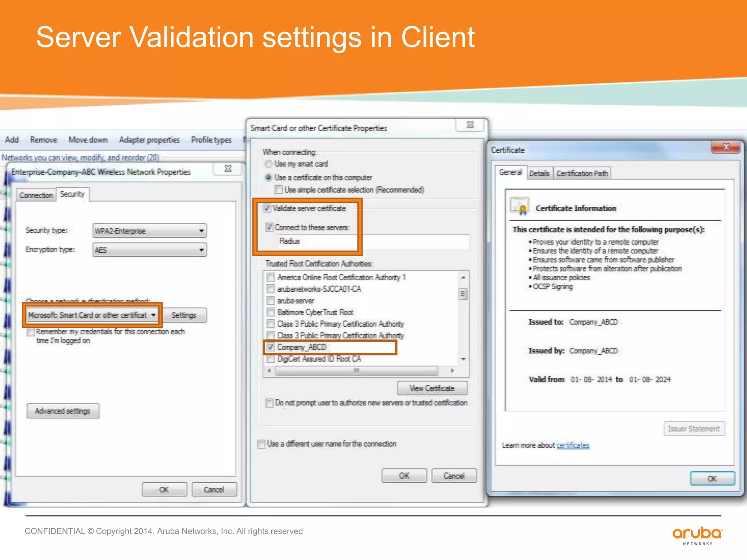Screen dimensions: 747x560
Task: Click the certificate icon beside Certificate Information
Action: click(520, 207)
